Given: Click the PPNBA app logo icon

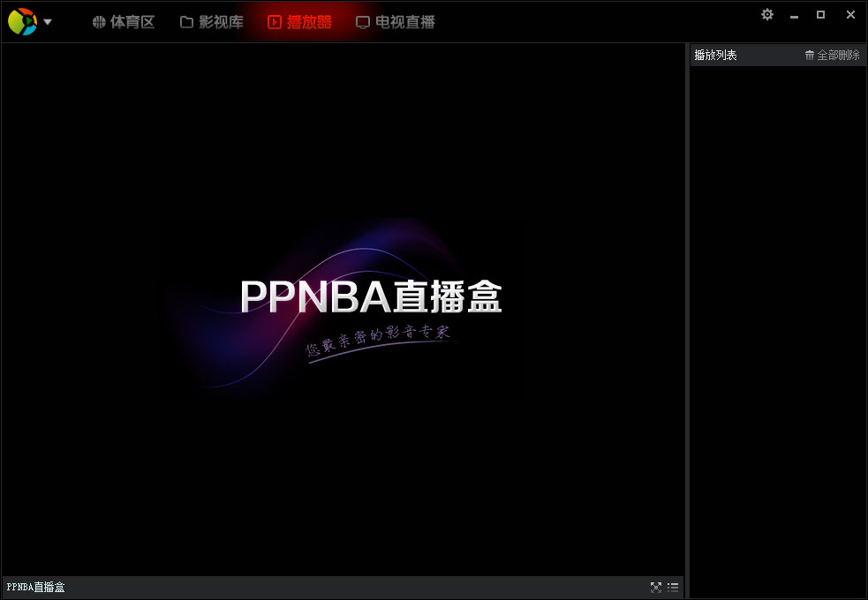Looking at the screenshot, I should [x=21, y=20].
